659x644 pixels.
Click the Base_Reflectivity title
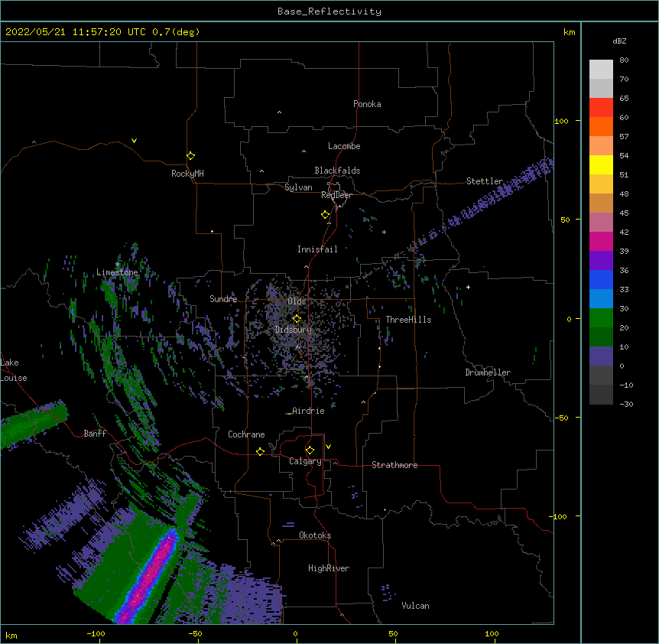click(329, 11)
